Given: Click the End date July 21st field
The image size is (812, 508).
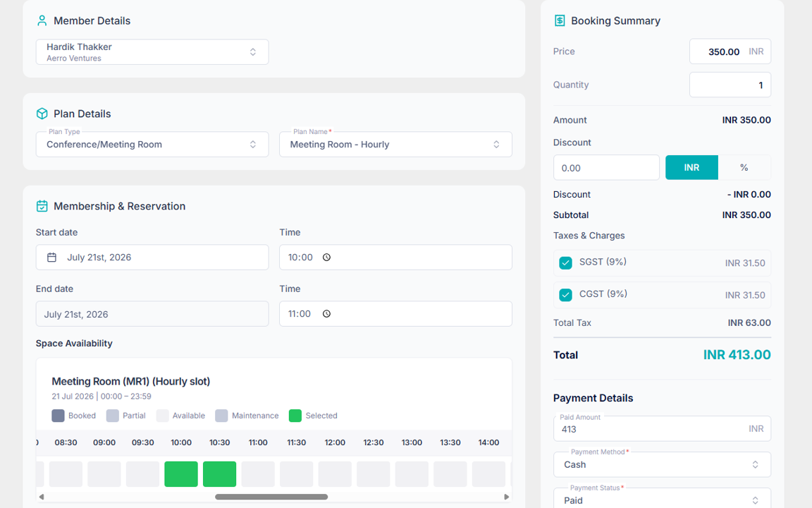Looking at the screenshot, I should coord(152,314).
